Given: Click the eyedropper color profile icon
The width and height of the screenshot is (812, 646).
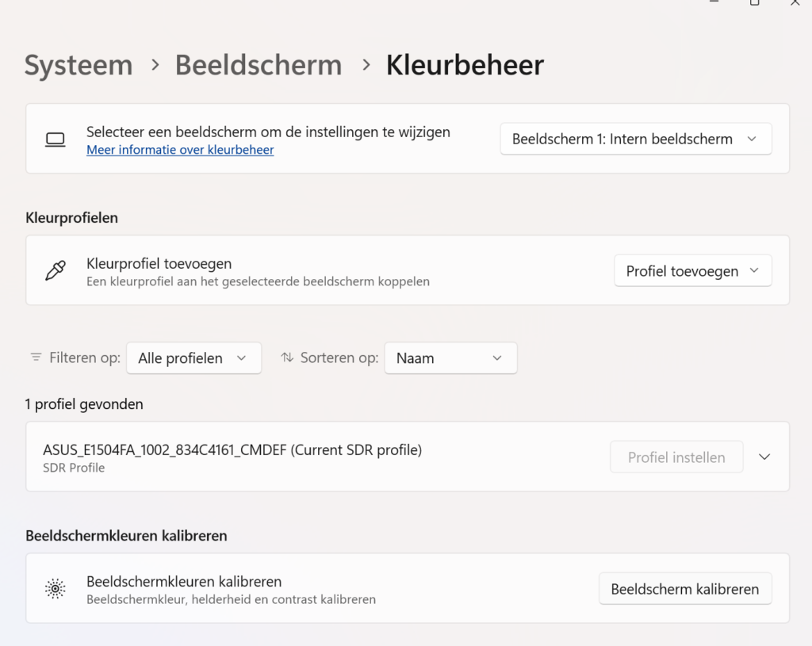Looking at the screenshot, I should tap(56, 270).
